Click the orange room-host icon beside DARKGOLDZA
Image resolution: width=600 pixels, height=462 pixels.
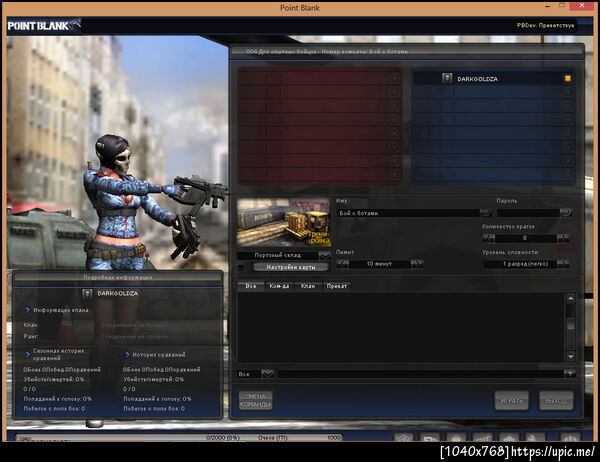568,78
